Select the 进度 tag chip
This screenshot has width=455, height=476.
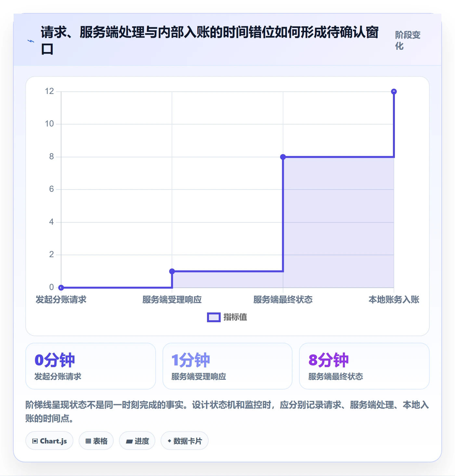click(x=137, y=441)
